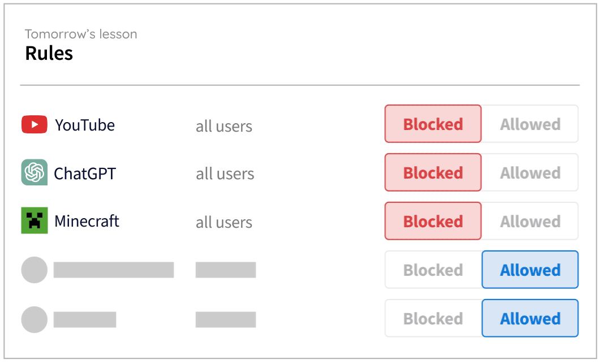
Task: Open the user scope selector for YouTube
Action: coord(223,126)
